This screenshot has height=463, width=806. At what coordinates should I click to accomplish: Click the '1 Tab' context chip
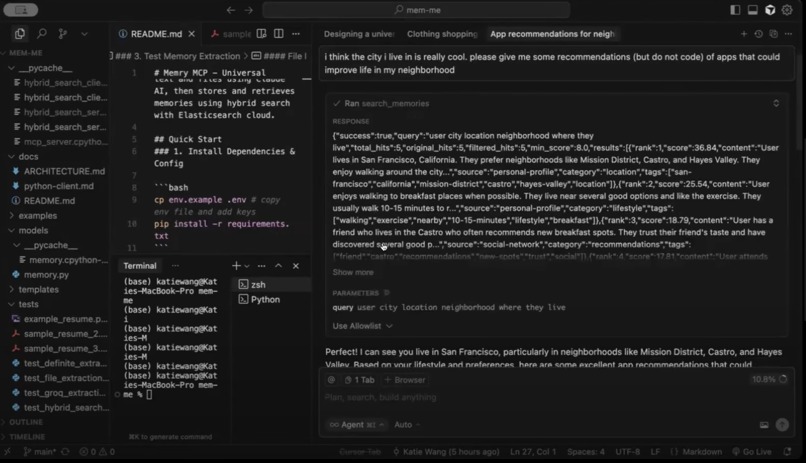pos(360,380)
